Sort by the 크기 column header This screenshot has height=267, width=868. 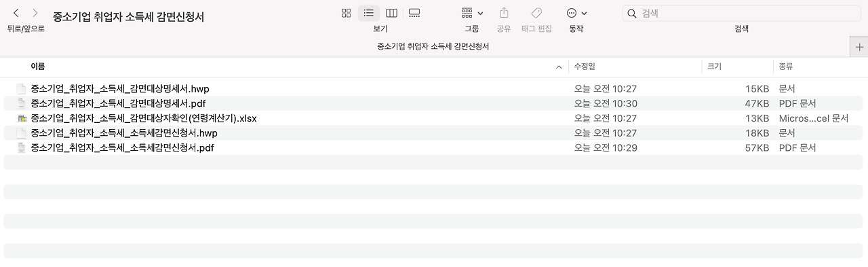[x=714, y=67]
